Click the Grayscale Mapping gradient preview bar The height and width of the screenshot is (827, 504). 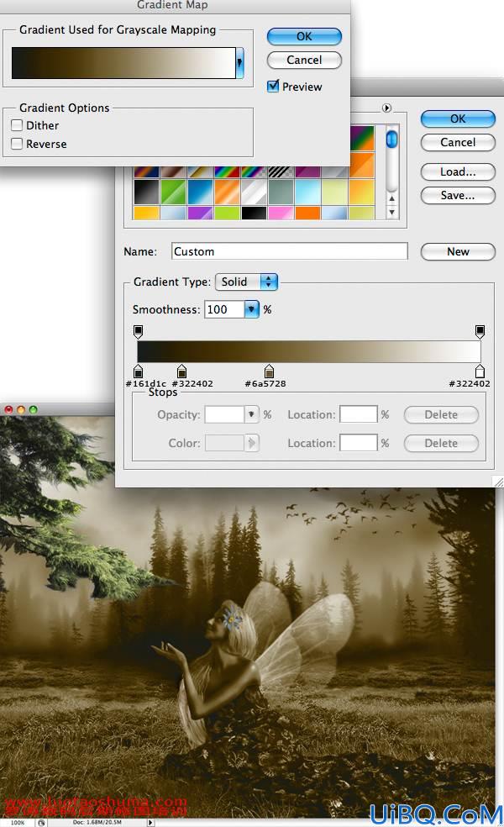click(x=123, y=63)
